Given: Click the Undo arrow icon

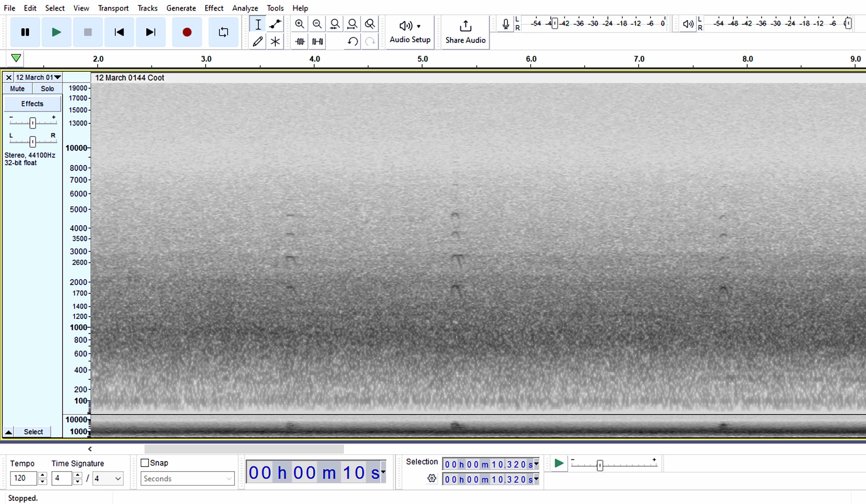Looking at the screenshot, I should [352, 42].
